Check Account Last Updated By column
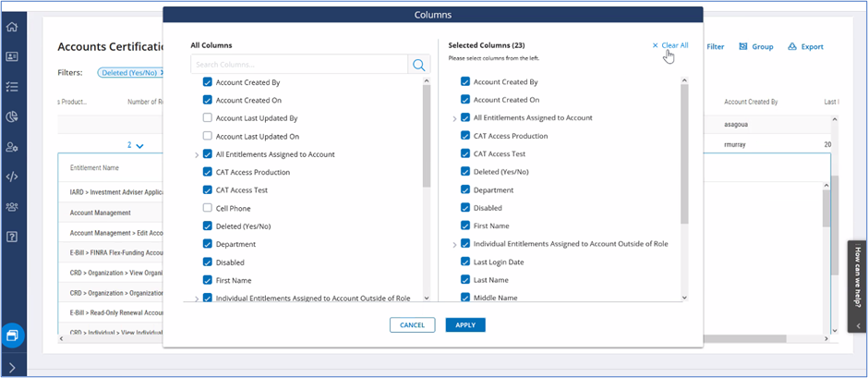This screenshot has height=378, width=868. (208, 118)
